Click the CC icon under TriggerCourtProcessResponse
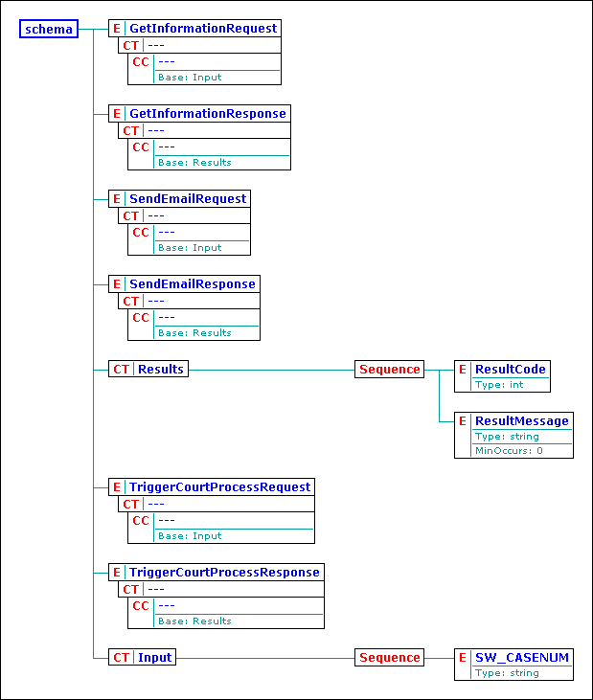593x700 pixels. click(141, 605)
